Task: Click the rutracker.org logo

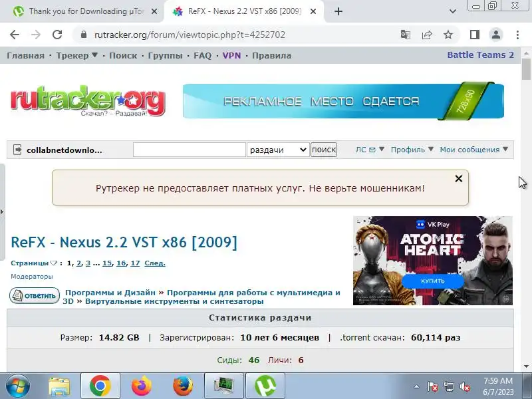Action: point(88,101)
